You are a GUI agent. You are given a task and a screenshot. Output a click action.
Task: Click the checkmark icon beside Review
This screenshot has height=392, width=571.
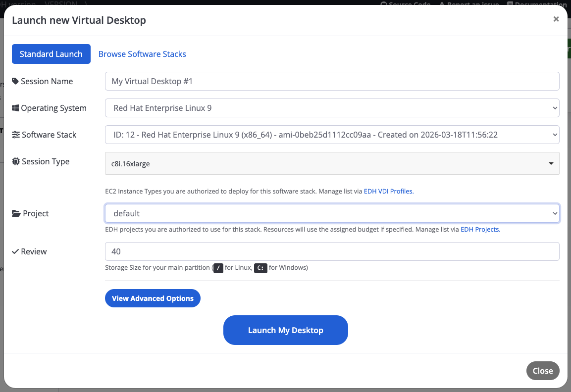pyautogui.click(x=15, y=251)
